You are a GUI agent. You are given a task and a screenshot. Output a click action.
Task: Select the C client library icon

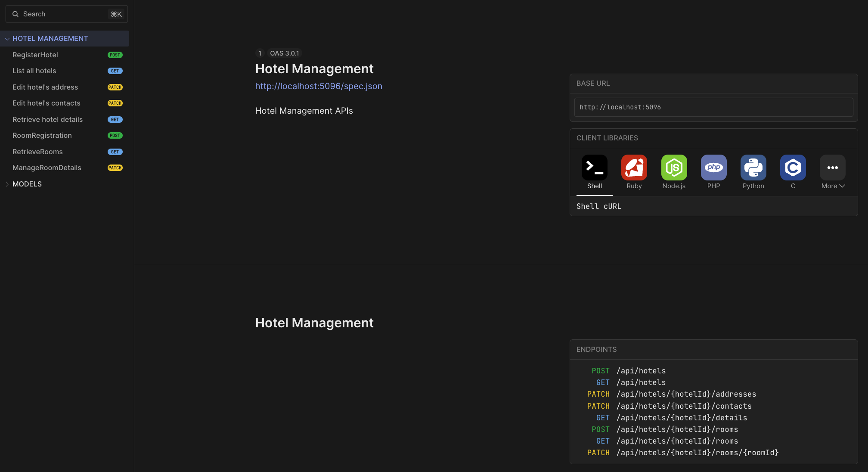[x=793, y=168]
